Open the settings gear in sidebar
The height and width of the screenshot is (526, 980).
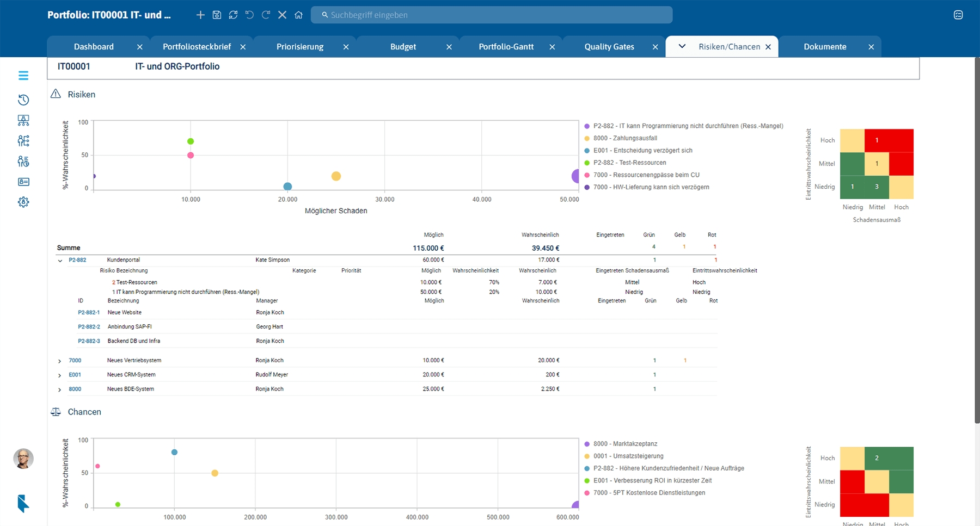23,202
